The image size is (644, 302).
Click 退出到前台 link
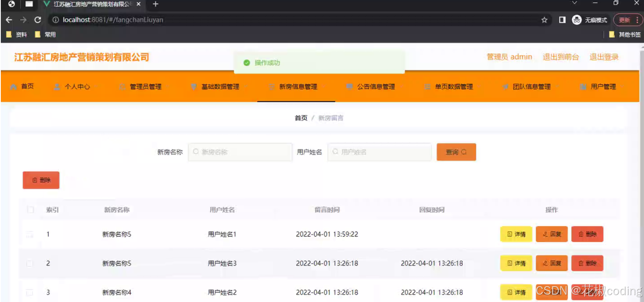pyautogui.click(x=561, y=57)
